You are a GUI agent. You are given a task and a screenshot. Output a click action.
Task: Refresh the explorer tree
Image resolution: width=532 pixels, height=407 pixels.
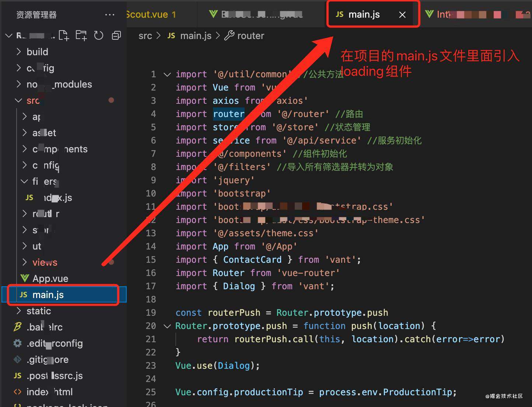pyautogui.click(x=98, y=35)
